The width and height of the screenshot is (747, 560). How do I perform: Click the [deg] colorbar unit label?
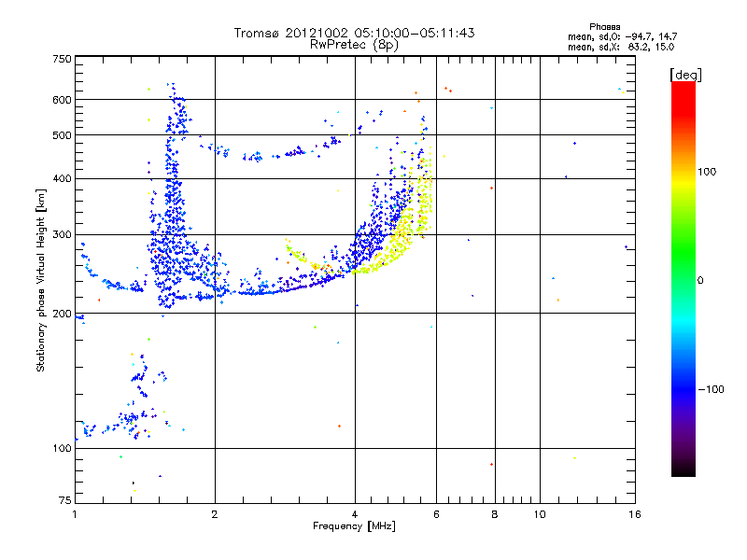point(685,75)
